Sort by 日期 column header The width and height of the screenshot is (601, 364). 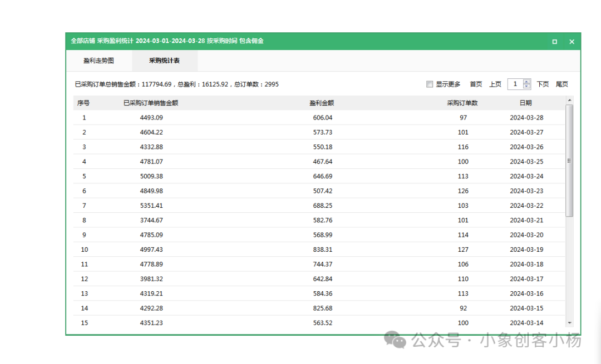[x=526, y=103]
